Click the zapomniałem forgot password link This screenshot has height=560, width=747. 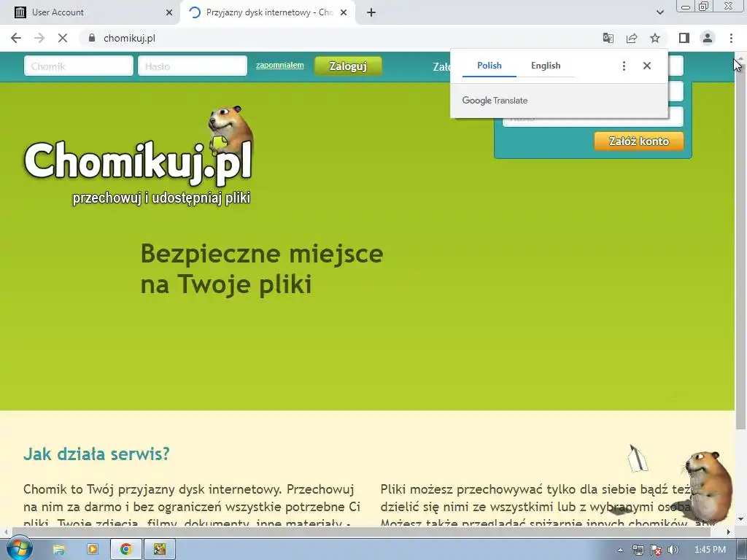click(x=279, y=65)
